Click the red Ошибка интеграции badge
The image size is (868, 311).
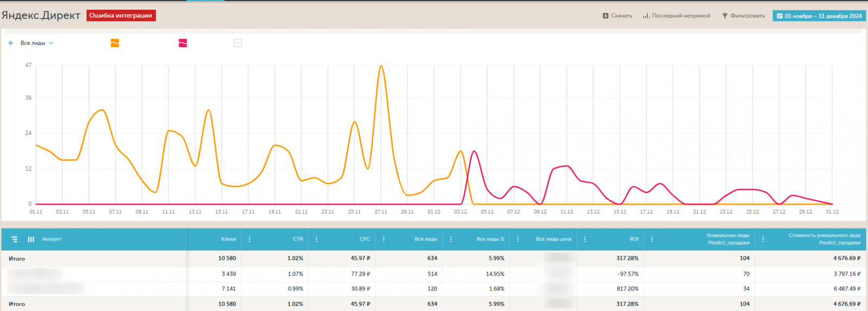[x=121, y=16]
